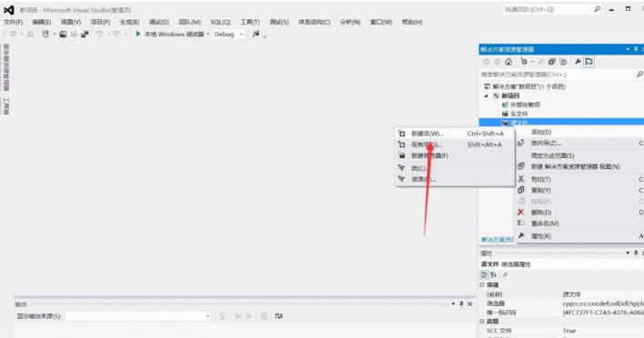Open the 窗口(W) menu
Viewport: 644px width, 338px height.
(381, 22)
